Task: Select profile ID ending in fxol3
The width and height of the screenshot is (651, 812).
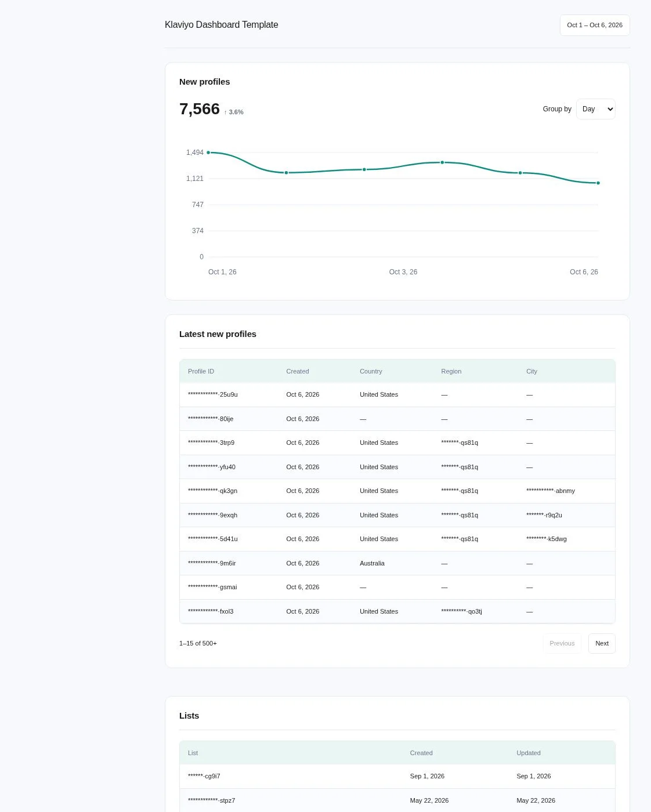Action: [211, 611]
